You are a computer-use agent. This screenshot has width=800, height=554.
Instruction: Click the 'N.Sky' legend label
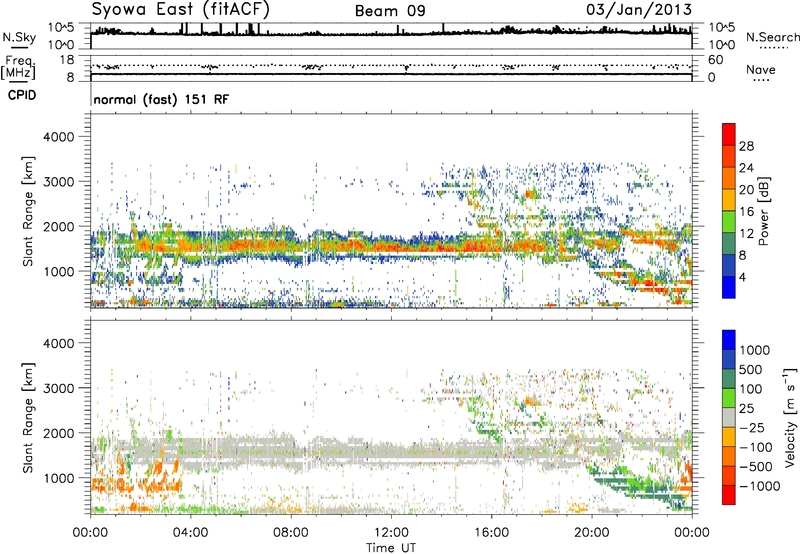click(19, 37)
